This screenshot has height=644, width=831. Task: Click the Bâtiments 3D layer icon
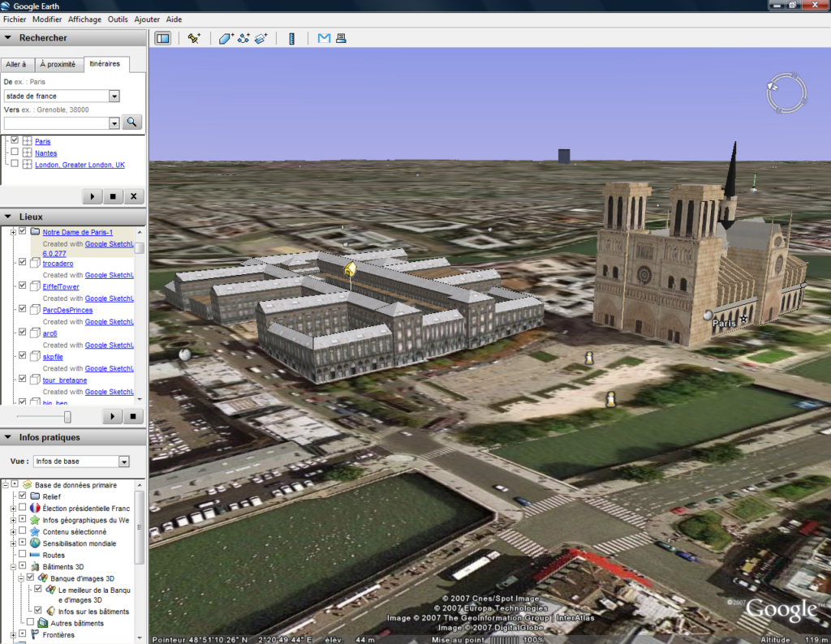click(35, 566)
